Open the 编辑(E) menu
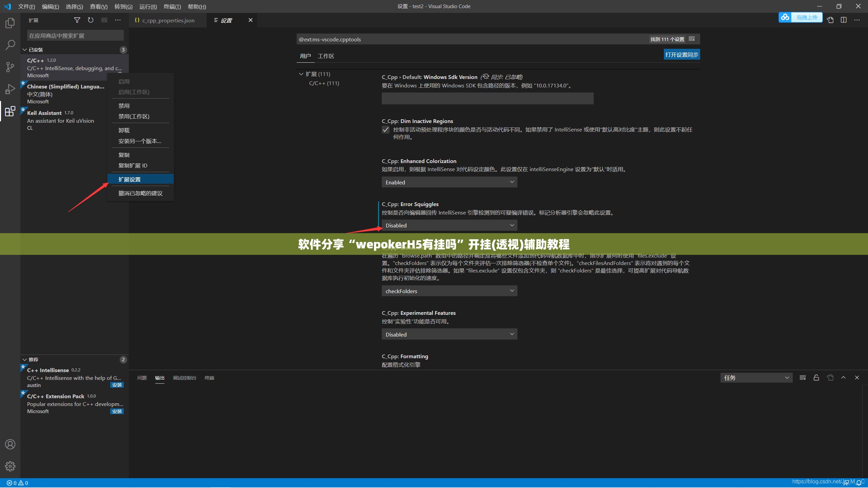This screenshot has height=488, width=868. pyautogui.click(x=50, y=6)
